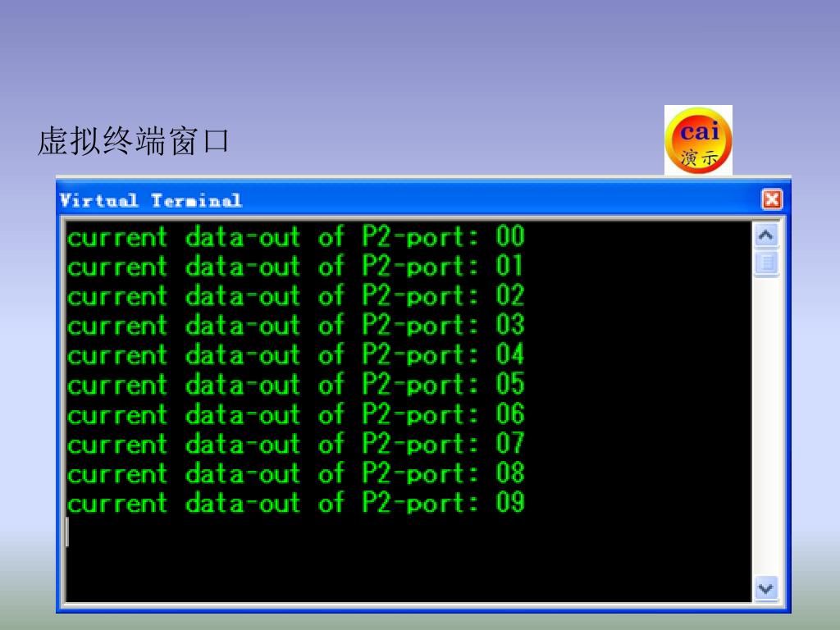The image size is (840, 630).
Task: Click the terminal line ending in 00
Action: tap(295, 237)
